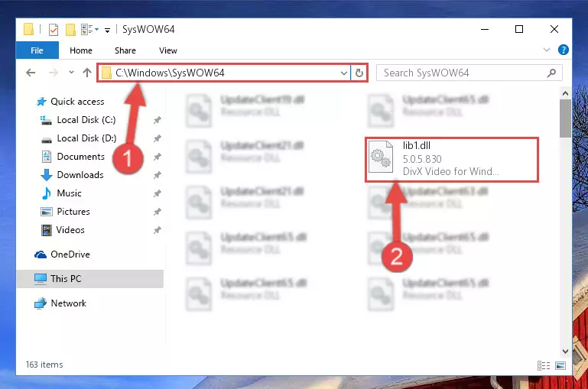This screenshot has width=588, height=389.
Task: Open the address bar history dropdown
Action: point(343,73)
